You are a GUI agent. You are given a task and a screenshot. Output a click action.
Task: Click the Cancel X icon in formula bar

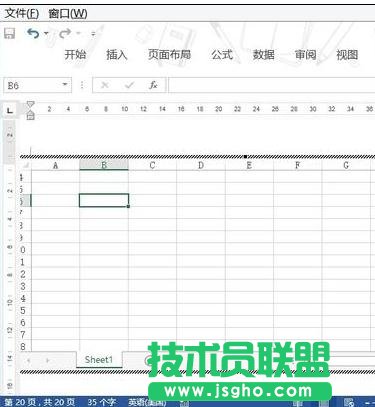[105, 85]
